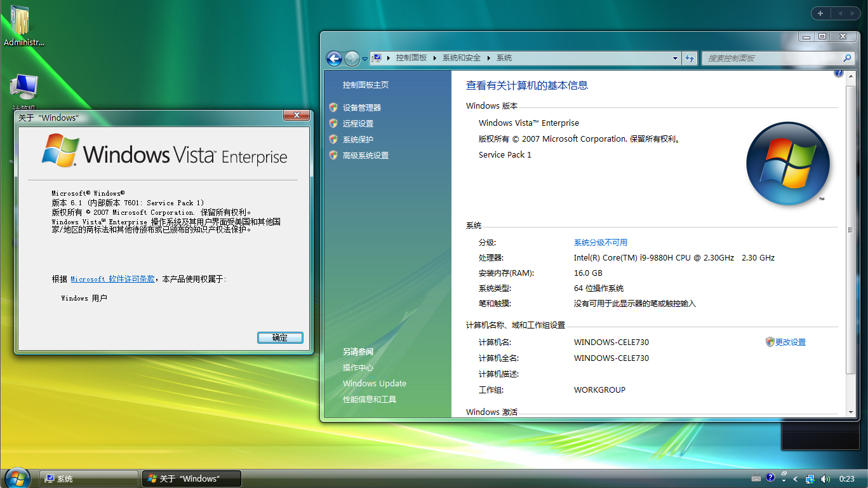868x488 pixels.
Task: Click 确定 button in About Windows dialog
Action: 280,337
